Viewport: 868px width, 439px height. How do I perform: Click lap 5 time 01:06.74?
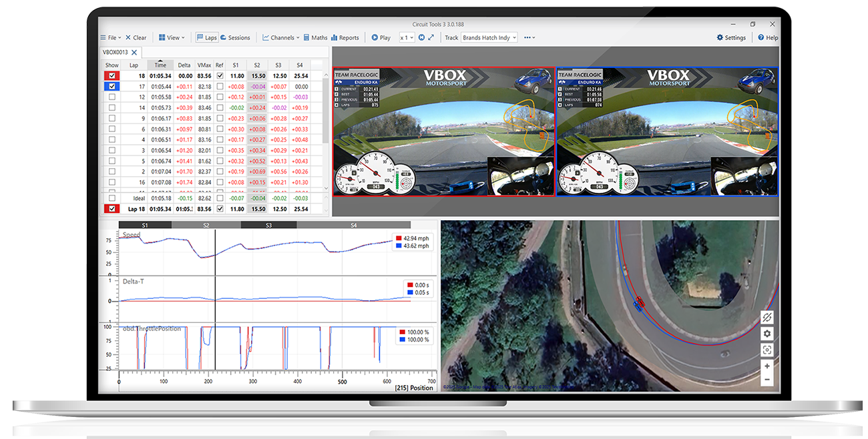coord(160,161)
